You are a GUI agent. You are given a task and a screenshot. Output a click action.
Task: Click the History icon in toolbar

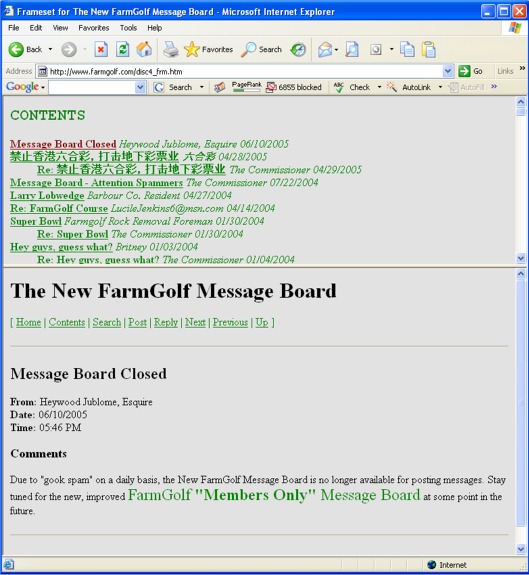298,50
